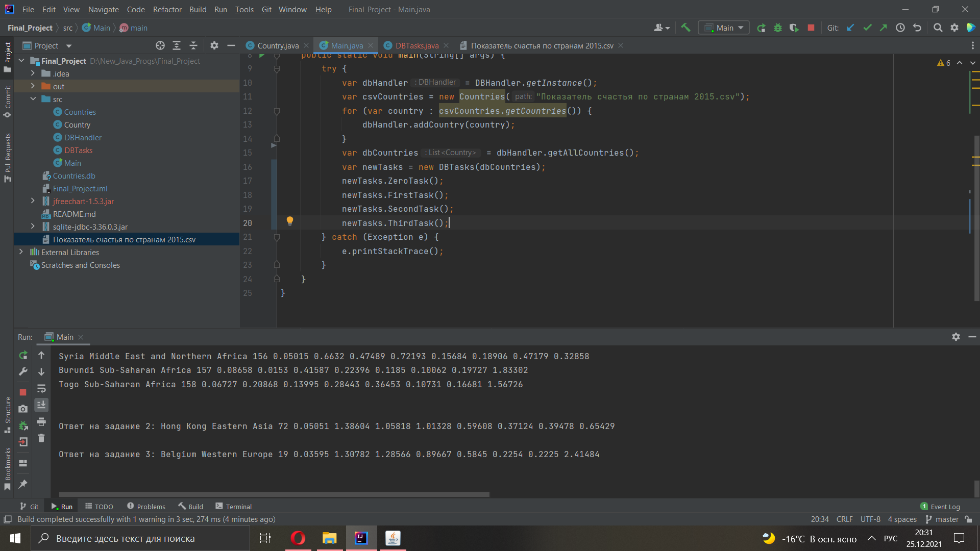Expand jfreechart-1.5.3.jar node
Viewport: 980px width, 551px height.
[33, 201]
